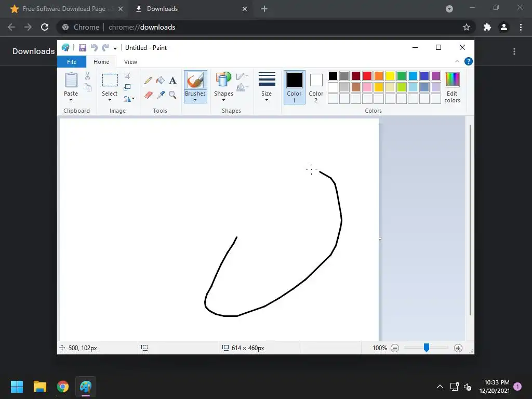
Task: Click the Edit colors rainbow icon
Action: click(x=452, y=80)
